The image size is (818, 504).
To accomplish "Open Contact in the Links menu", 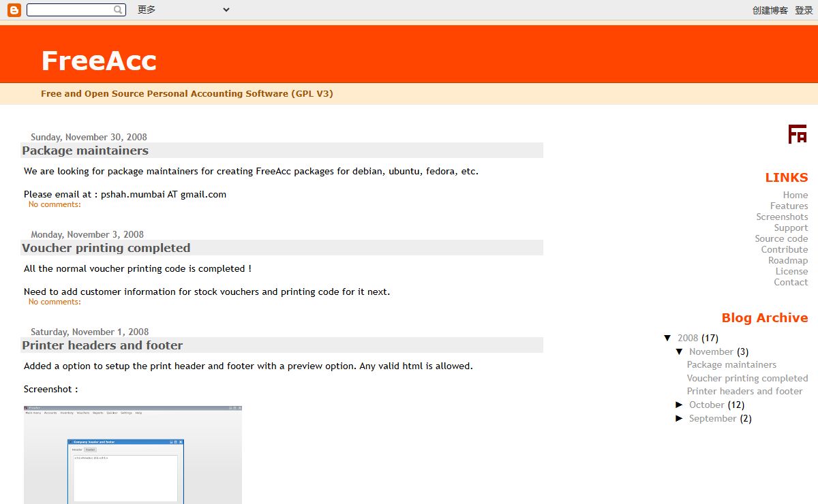I will click(x=791, y=282).
